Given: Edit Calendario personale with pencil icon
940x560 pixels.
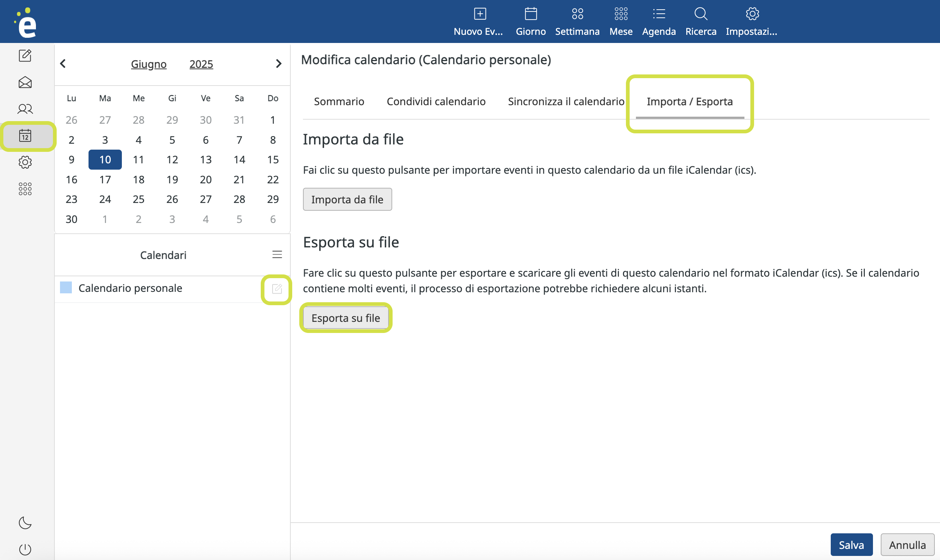Looking at the screenshot, I should coord(277,289).
